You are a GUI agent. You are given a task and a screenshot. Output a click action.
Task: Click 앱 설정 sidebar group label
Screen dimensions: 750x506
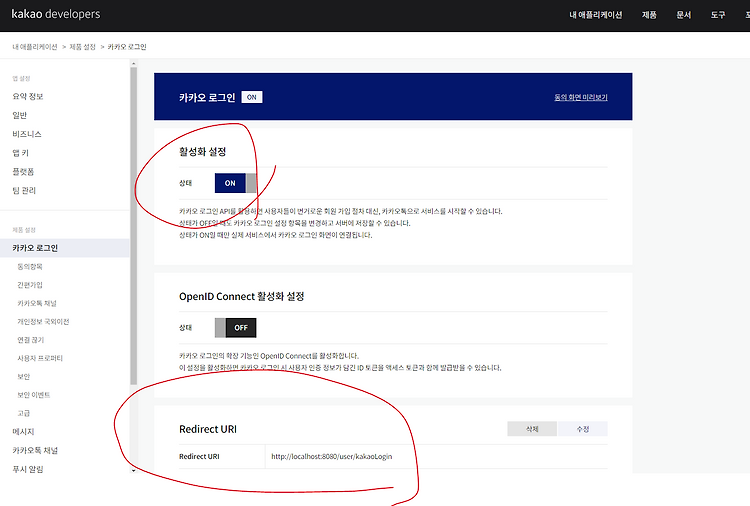pos(21,78)
